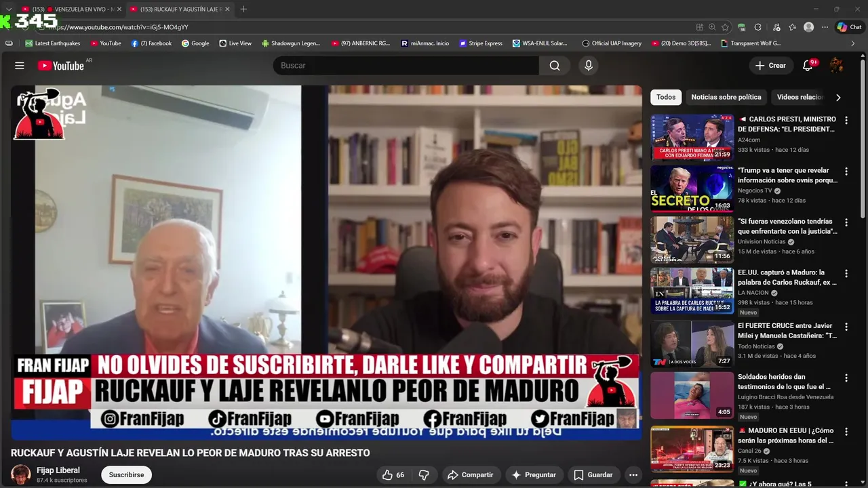This screenshot has height=488, width=868.
Task: Open the 11:56 Univision interview thumbnail
Action: pos(692,239)
